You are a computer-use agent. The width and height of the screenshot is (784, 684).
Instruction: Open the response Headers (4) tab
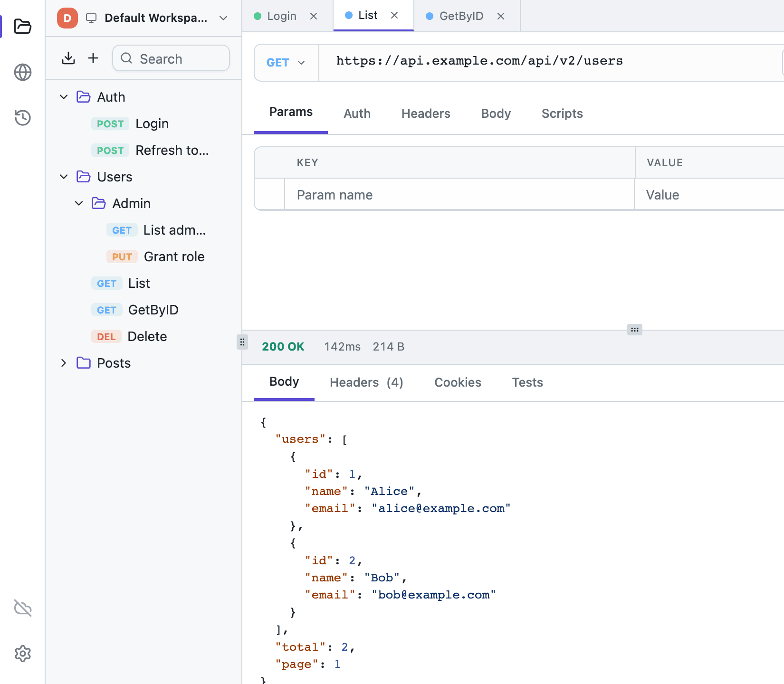coord(366,382)
